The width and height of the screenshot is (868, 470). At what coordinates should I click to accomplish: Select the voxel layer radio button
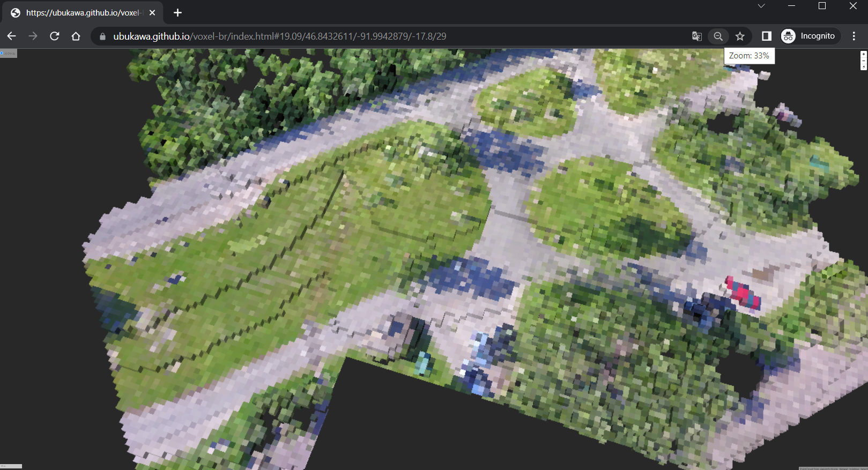[x=2, y=53]
